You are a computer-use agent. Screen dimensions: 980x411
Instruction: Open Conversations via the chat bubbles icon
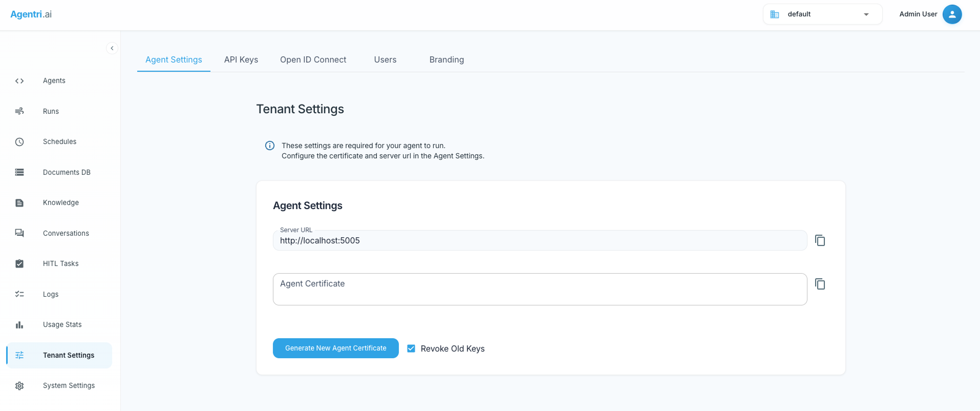[x=19, y=233]
